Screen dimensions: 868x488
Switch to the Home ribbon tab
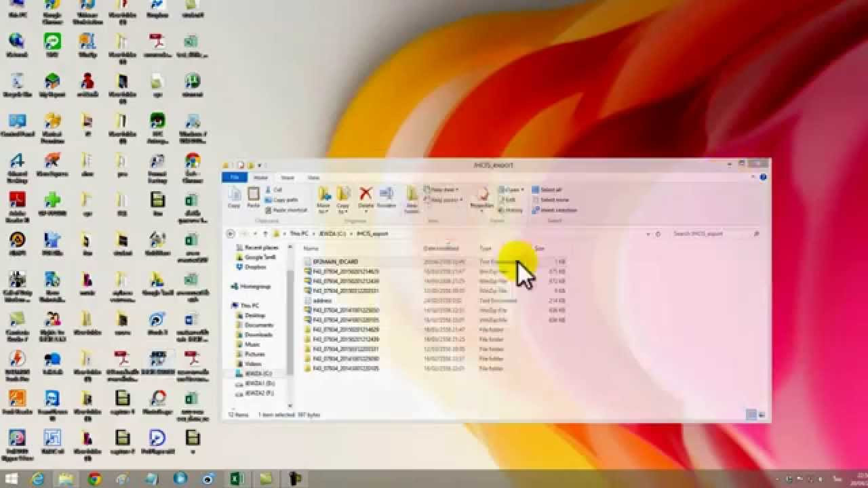261,178
